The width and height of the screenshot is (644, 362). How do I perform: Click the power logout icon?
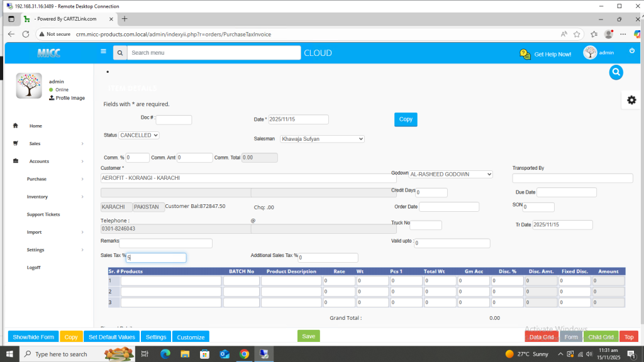pyautogui.click(x=632, y=51)
